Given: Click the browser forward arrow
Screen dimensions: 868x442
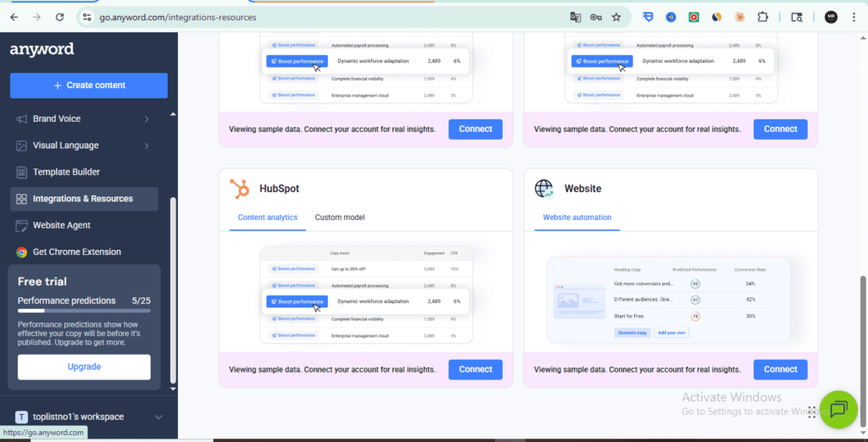Looking at the screenshot, I should (x=36, y=17).
